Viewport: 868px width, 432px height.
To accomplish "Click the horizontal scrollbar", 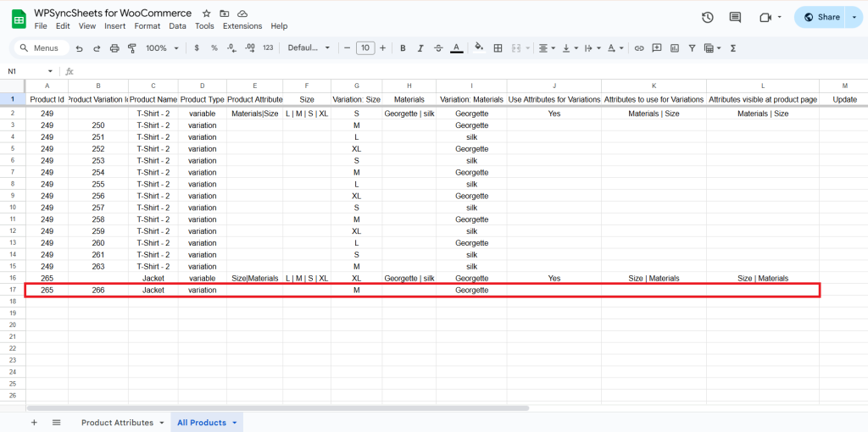I will coord(277,408).
